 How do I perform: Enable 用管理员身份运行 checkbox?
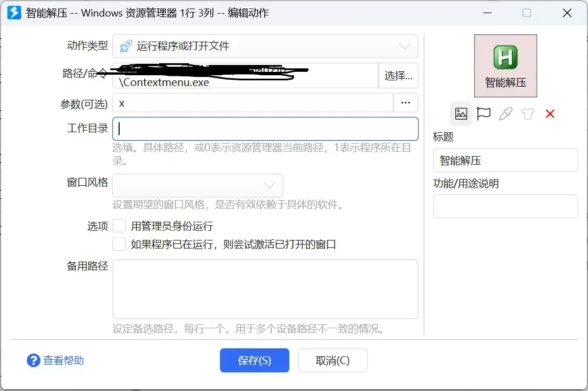click(119, 226)
